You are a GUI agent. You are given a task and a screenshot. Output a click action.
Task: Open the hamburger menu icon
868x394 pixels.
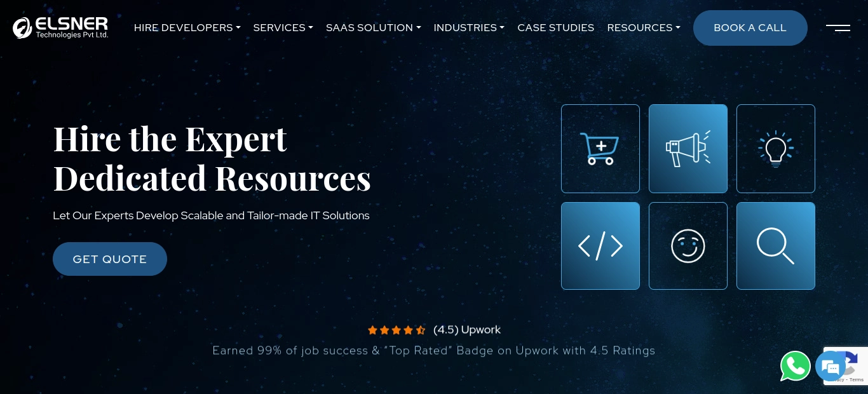pyautogui.click(x=838, y=27)
